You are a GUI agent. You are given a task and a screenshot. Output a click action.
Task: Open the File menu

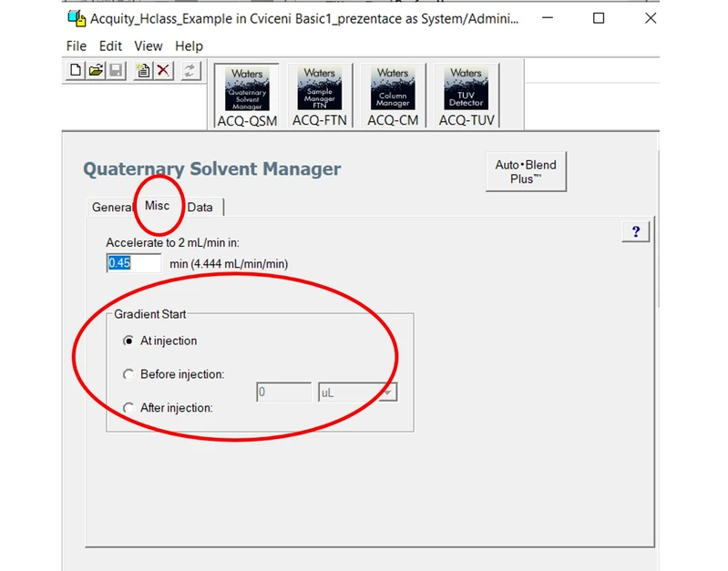[x=77, y=46]
